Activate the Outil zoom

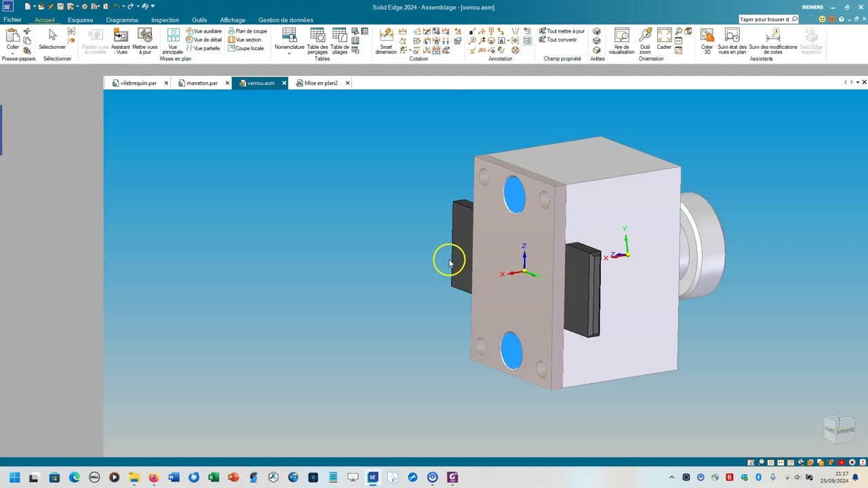click(645, 41)
